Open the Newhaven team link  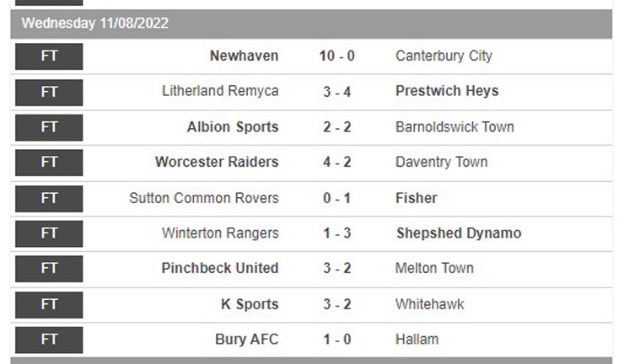244,56
